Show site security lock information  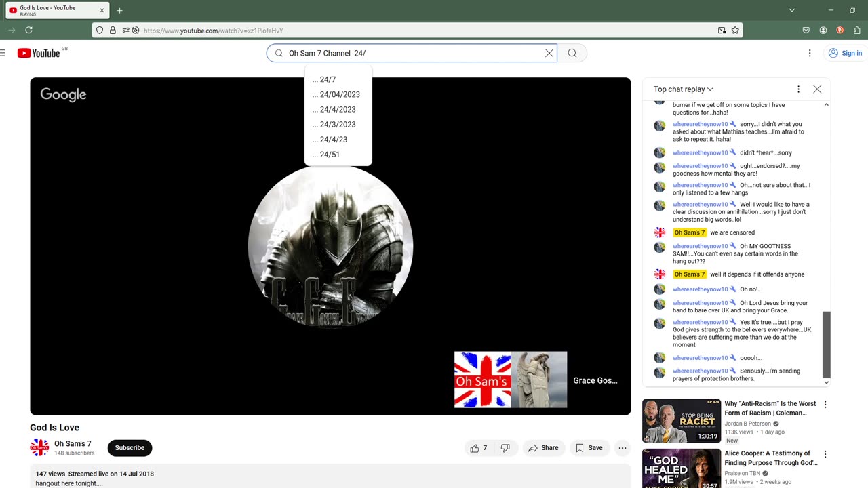(113, 30)
